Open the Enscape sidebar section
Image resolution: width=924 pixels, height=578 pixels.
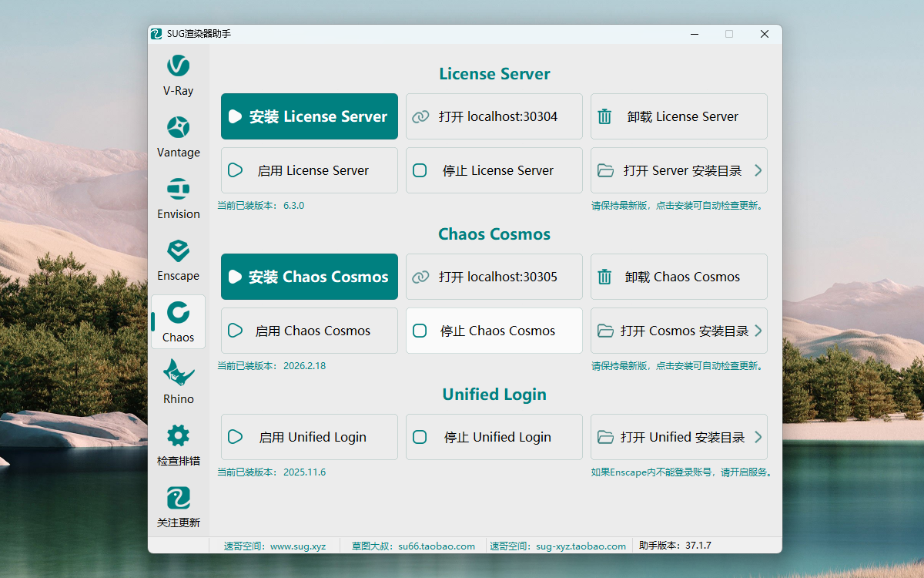tap(178, 260)
